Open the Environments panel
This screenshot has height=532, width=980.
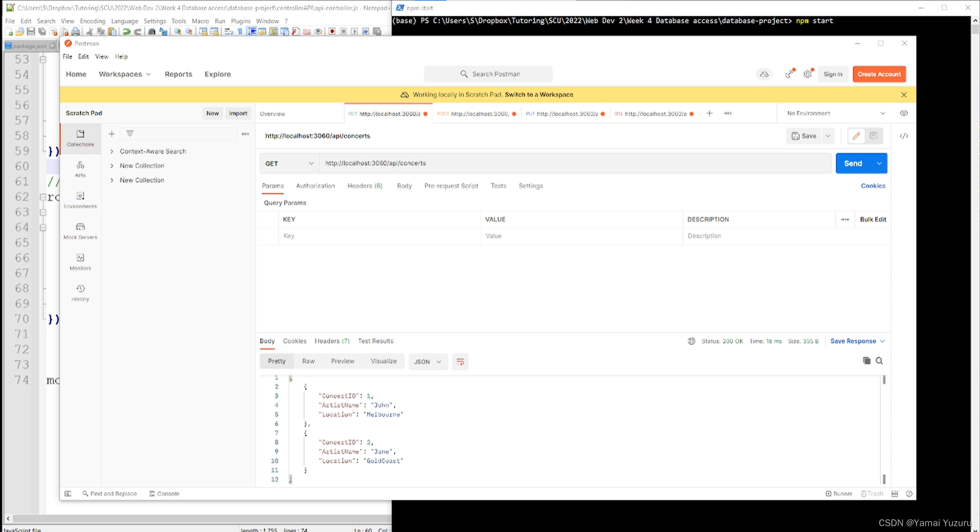(80, 200)
